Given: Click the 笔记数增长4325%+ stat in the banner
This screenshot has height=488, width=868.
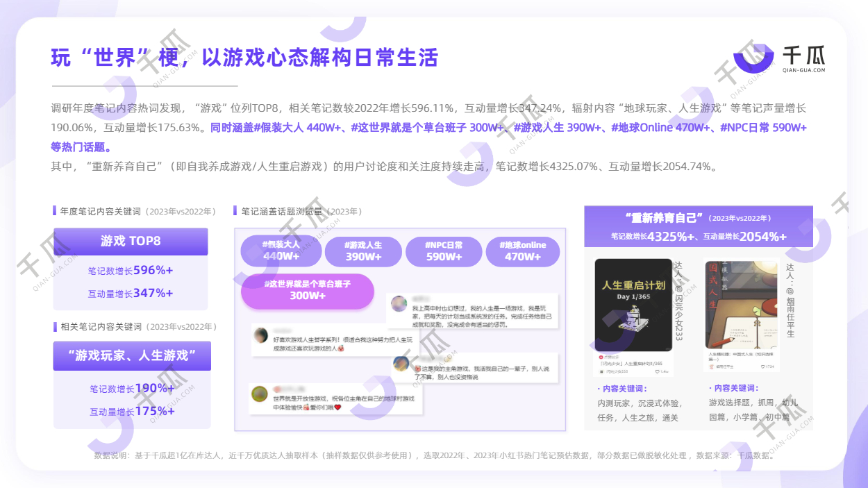Looking at the screenshot, I should click(x=653, y=237).
